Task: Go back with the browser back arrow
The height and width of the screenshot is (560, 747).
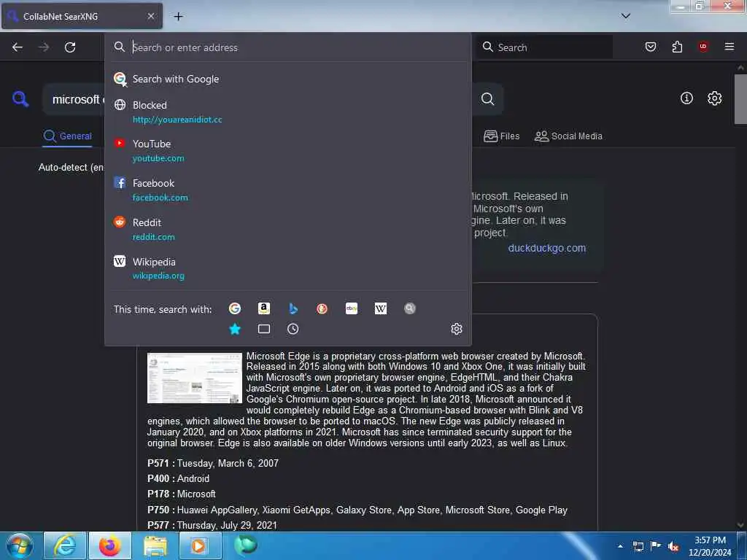Action: click(18, 47)
